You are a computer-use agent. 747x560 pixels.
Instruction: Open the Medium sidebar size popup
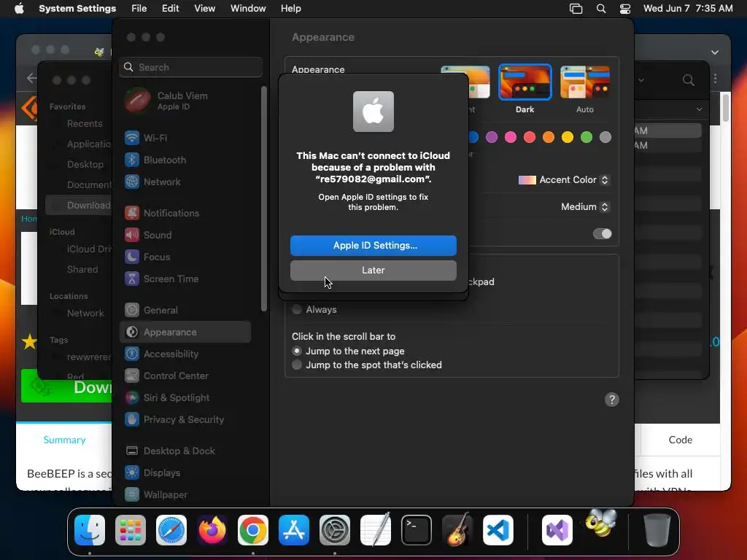click(x=586, y=206)
